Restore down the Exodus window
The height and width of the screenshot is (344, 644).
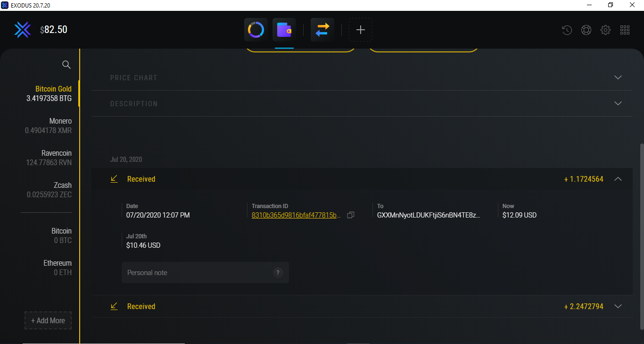[x=611, y=5]
